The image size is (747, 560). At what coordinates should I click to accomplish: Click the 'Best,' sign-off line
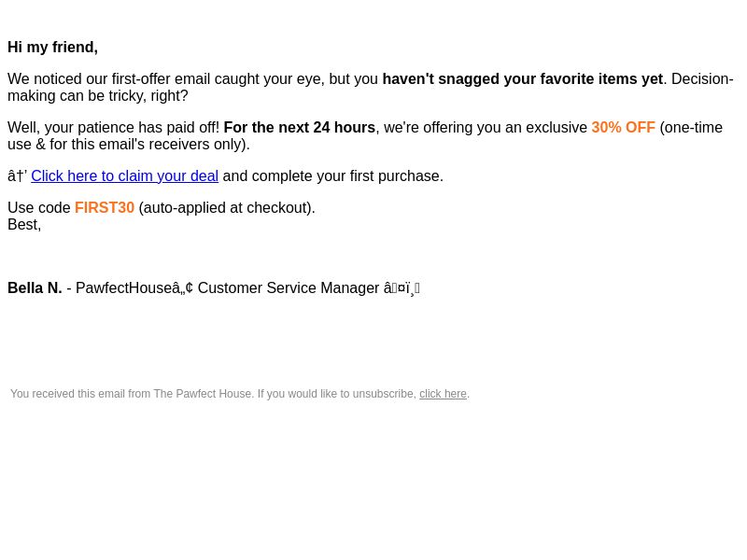(x=24, y=224)
